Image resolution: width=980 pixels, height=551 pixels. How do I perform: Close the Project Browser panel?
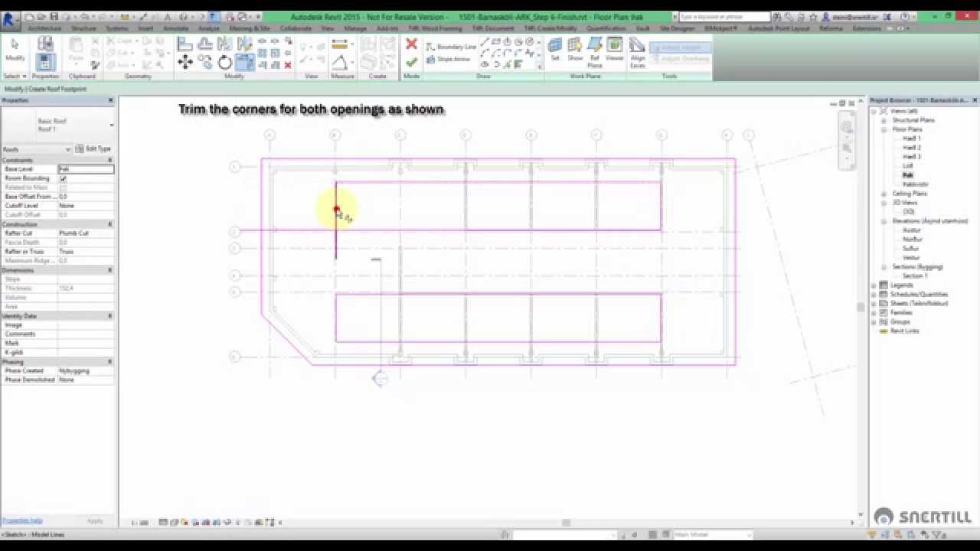pos(975,100)
